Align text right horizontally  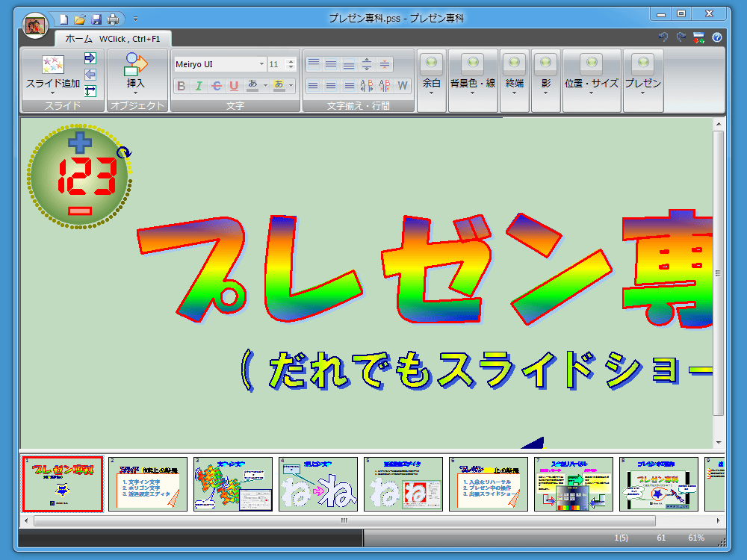click(x=349, y=86)
